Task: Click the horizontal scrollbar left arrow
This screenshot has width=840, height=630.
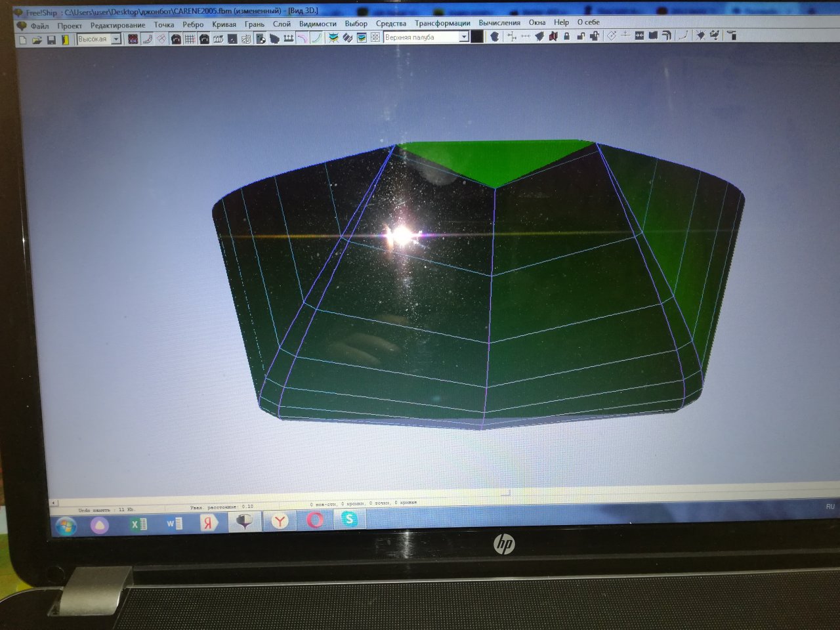Action: 54,503
